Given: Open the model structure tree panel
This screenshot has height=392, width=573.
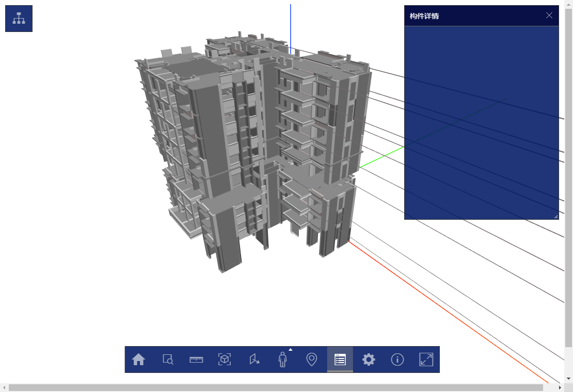Looking at the screenshot, I should tap(19, 18).
